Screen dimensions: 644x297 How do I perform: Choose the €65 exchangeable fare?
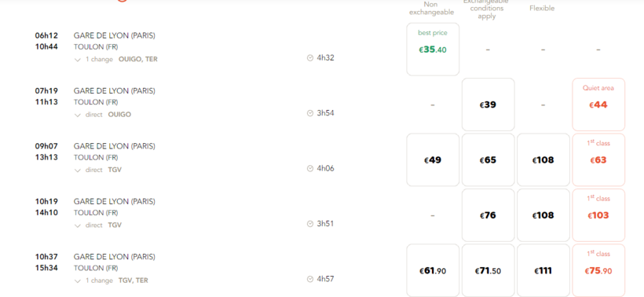click(488, 159)
